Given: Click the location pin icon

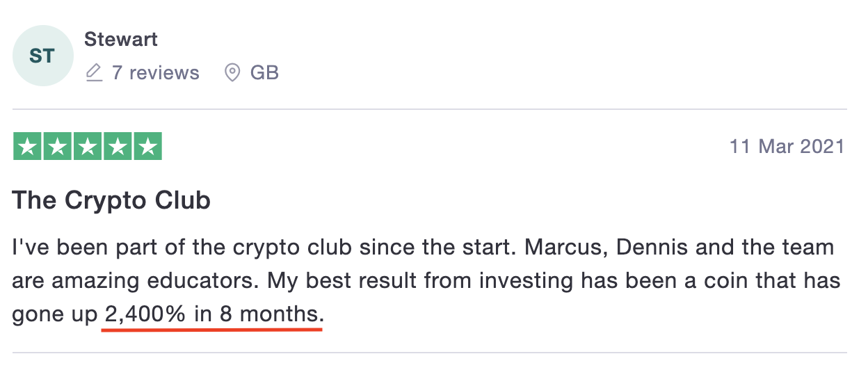Looking at the screenshot, I should point(232,72).
